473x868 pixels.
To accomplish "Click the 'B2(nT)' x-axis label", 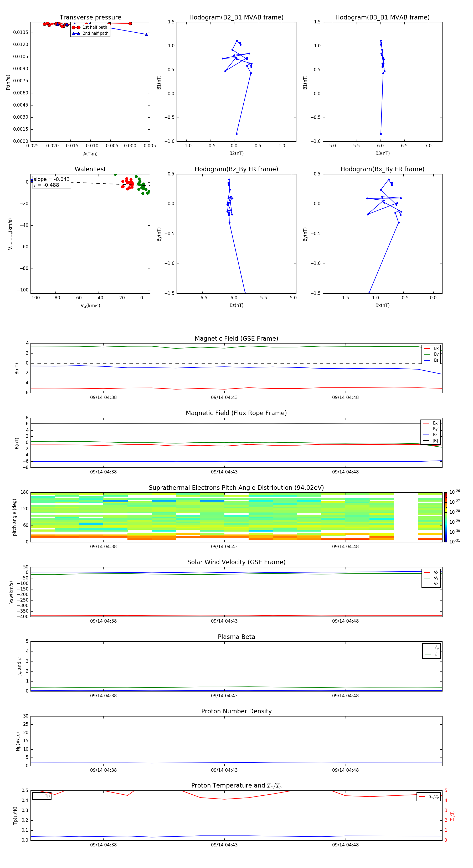I will (236, 153).
